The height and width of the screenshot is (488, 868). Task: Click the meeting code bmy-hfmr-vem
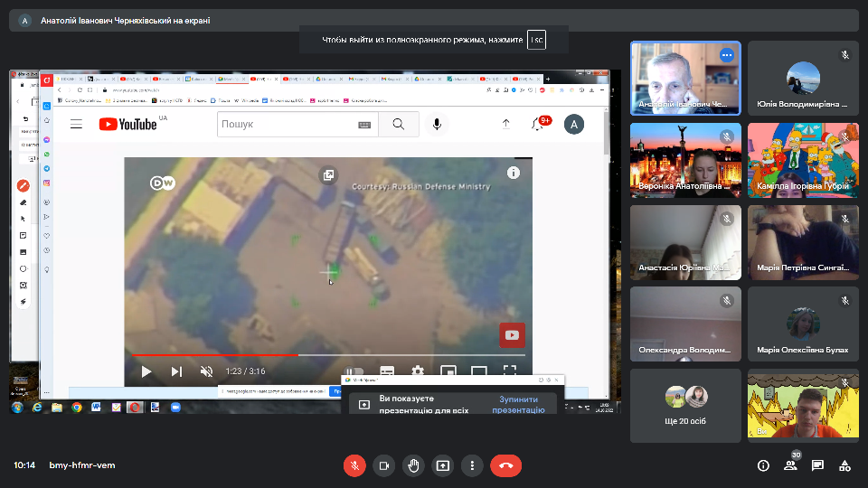[x=82, y=465]
